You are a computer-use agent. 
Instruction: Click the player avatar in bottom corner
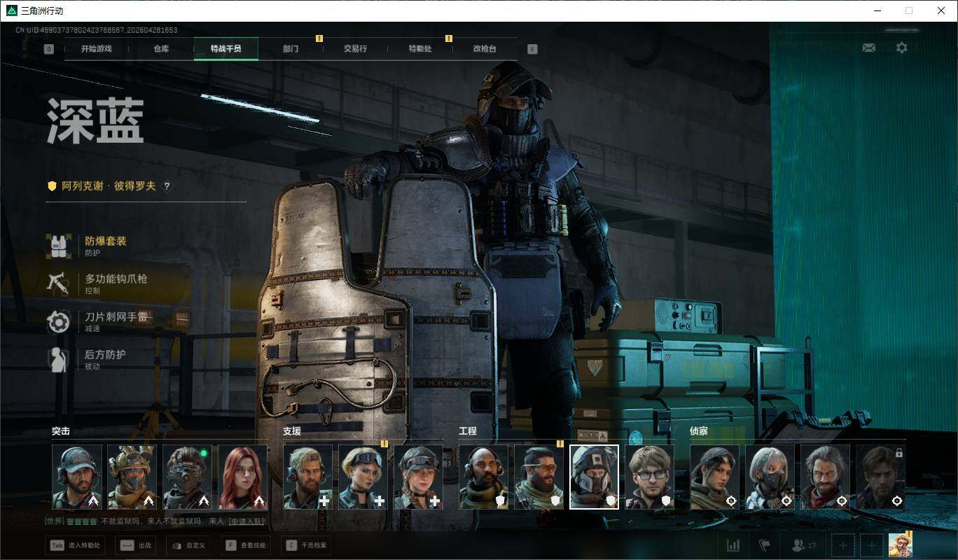tap(900, 545)
